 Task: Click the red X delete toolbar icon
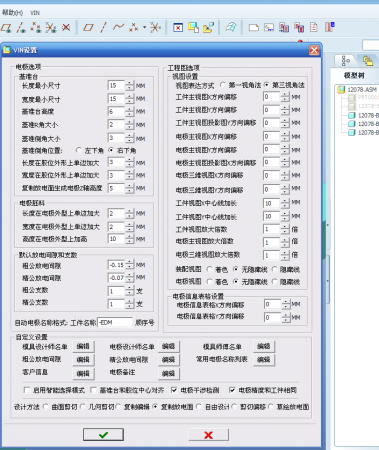(x=66, y=27)
